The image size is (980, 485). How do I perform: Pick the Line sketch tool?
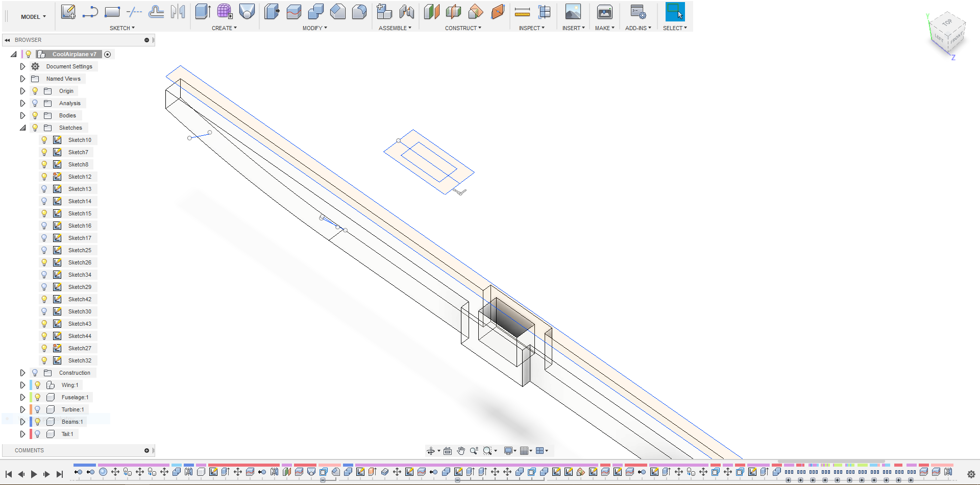pyautogui.click(x=90, y=12)
